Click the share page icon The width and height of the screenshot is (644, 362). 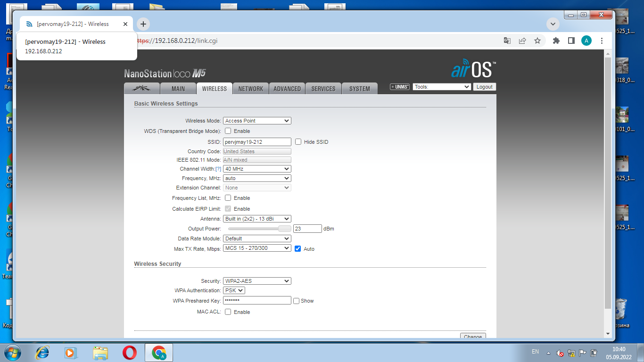(522, 41)
